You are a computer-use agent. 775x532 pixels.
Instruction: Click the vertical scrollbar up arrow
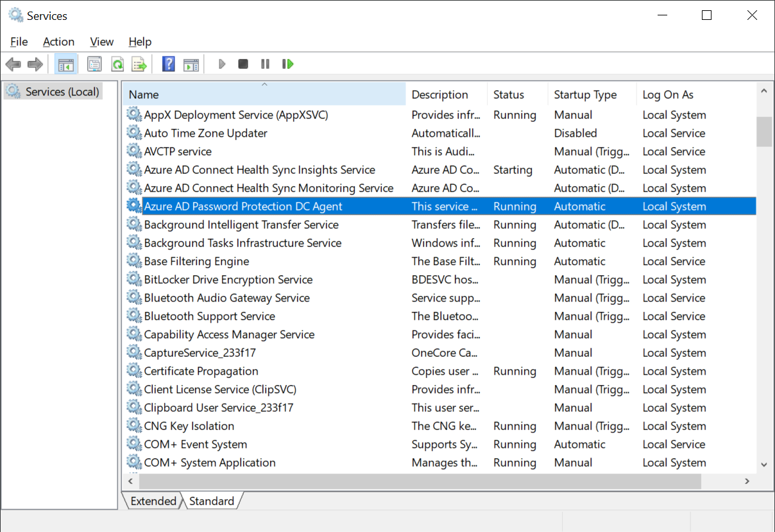click(763, 92)
